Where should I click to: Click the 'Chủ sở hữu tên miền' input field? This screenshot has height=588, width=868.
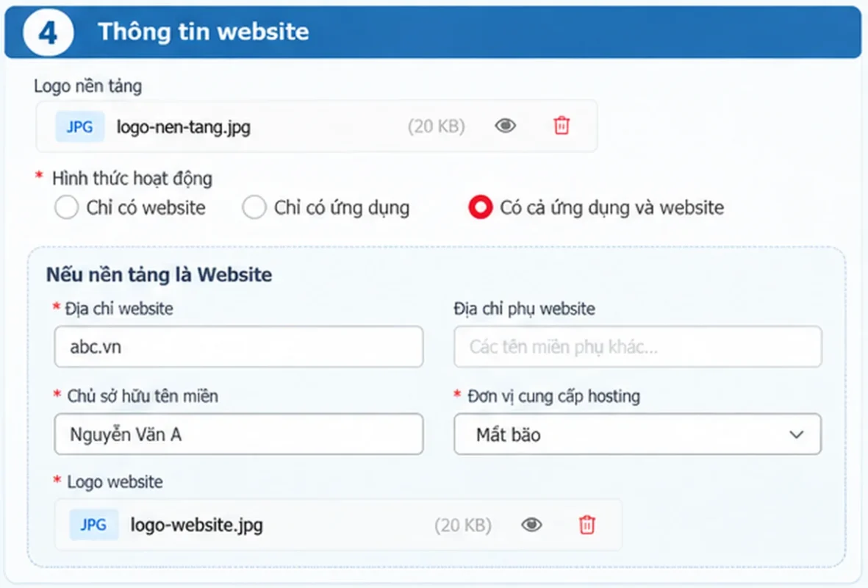[239, 434]
